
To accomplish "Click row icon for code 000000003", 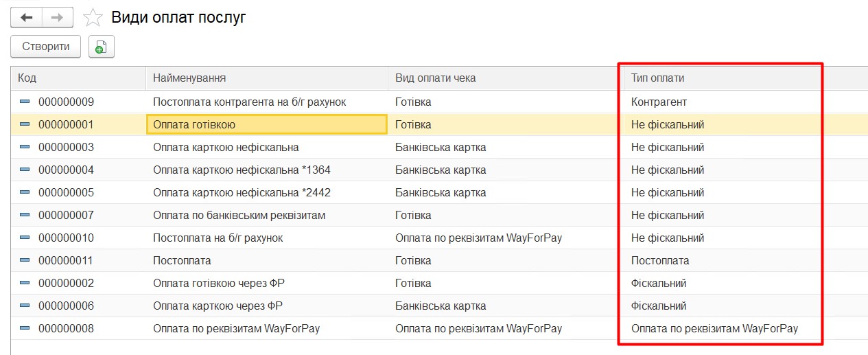I will [x=25, y=147].
